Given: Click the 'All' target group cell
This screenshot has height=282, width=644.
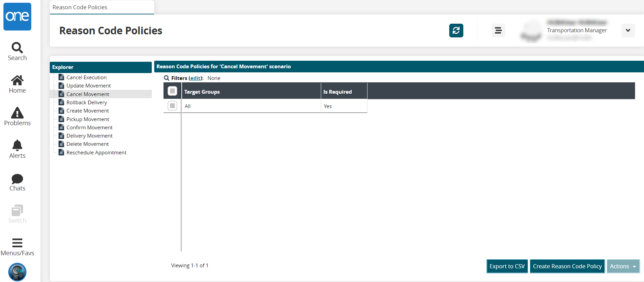Looking at the screenshot, I should (x=251, y=106).
